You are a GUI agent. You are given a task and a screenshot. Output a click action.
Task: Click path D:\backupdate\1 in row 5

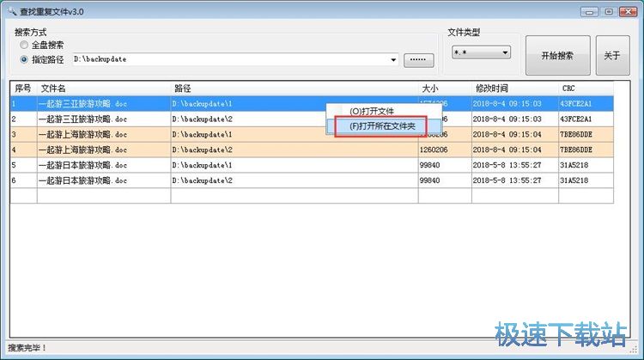tap(202, 165)
